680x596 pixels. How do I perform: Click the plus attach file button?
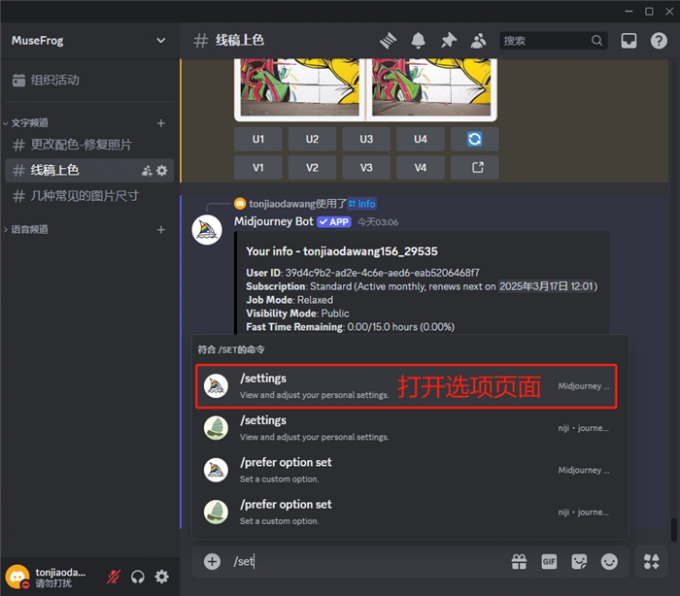[x=212, y=562]
